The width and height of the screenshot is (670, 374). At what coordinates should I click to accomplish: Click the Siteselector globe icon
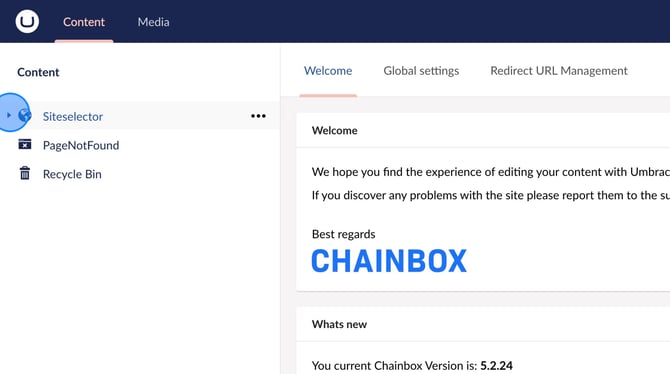[x=25, y=115]
